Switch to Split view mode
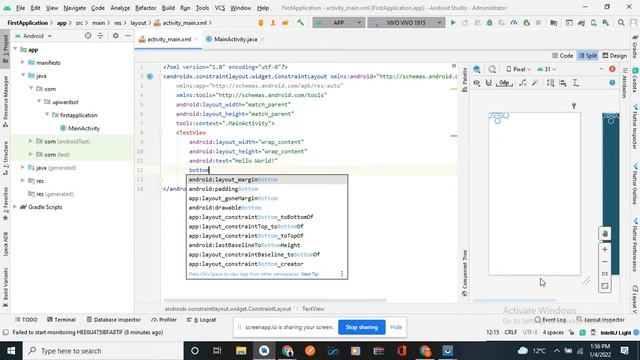640x360 pixels. coord(588,56)
